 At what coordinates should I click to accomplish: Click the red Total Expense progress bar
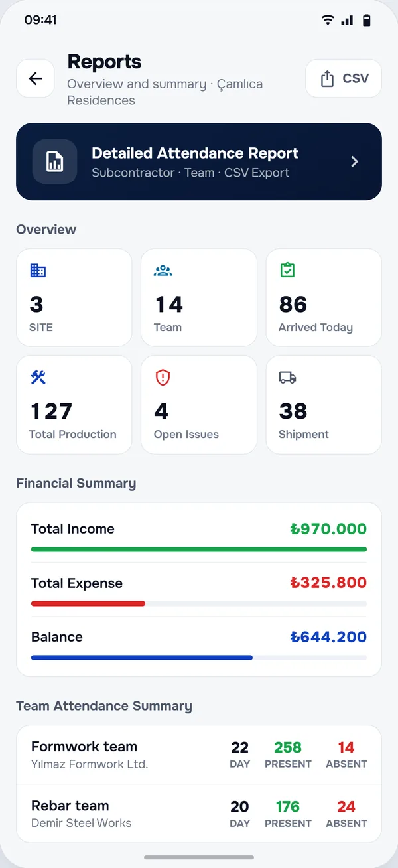(88, 603)
